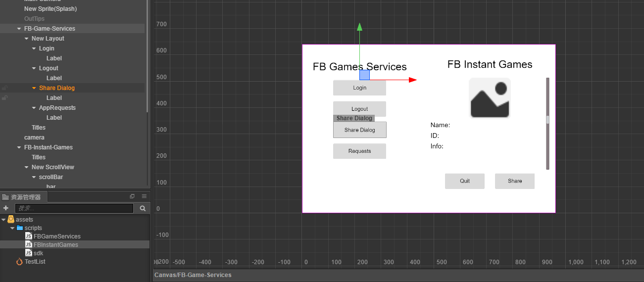
Task: Click the Quit button in scene
Action: (x=465, y=181)
